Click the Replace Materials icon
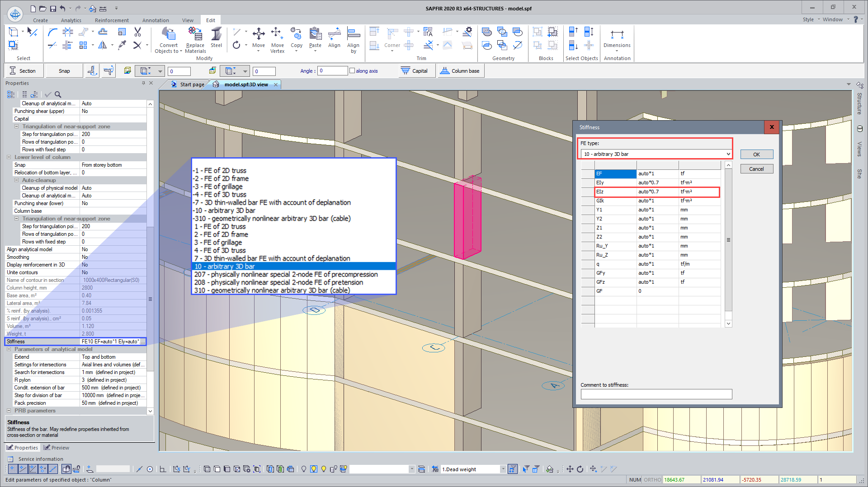 click(x=195, y=34)
